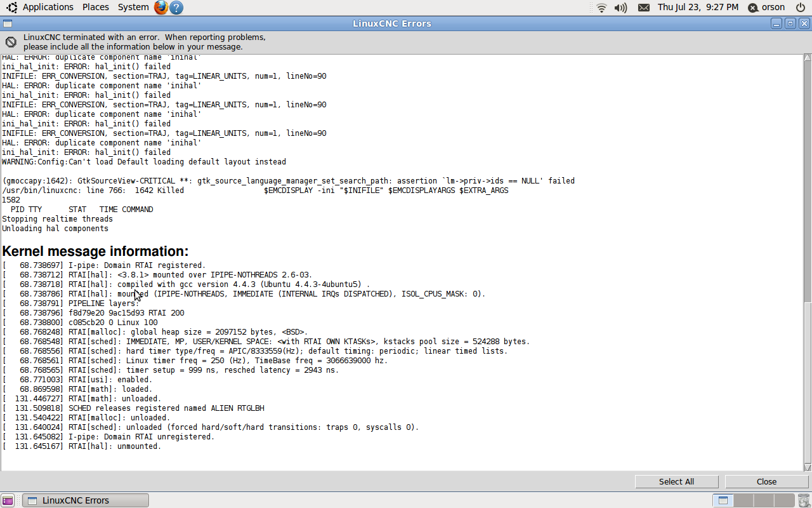Click the 'mounted over IPIPE-NOTHREADS 2.6-03' line
This screenshot has height=508, width=812.
pyautogui.click(x=157, y=275)
